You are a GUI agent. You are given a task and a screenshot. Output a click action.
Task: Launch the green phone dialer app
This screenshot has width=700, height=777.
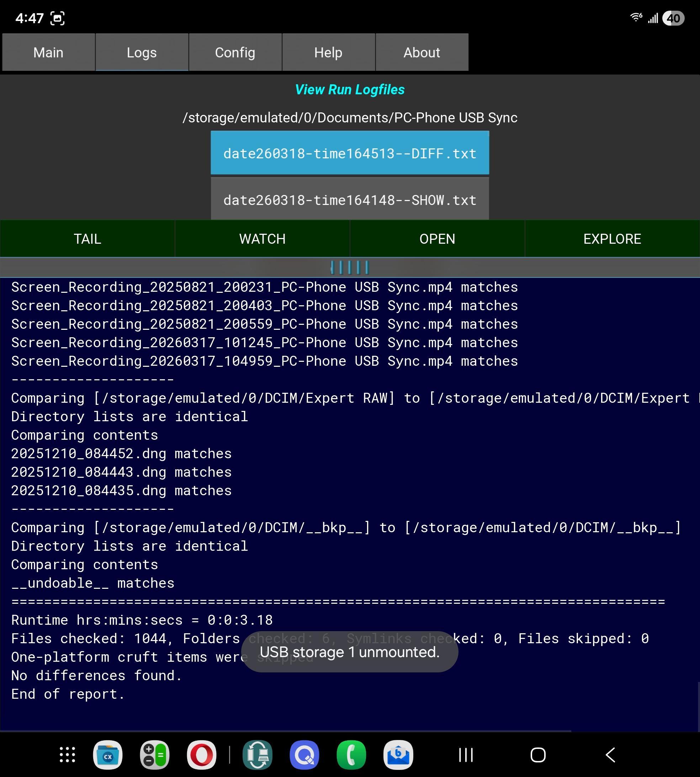coord(351,755)
